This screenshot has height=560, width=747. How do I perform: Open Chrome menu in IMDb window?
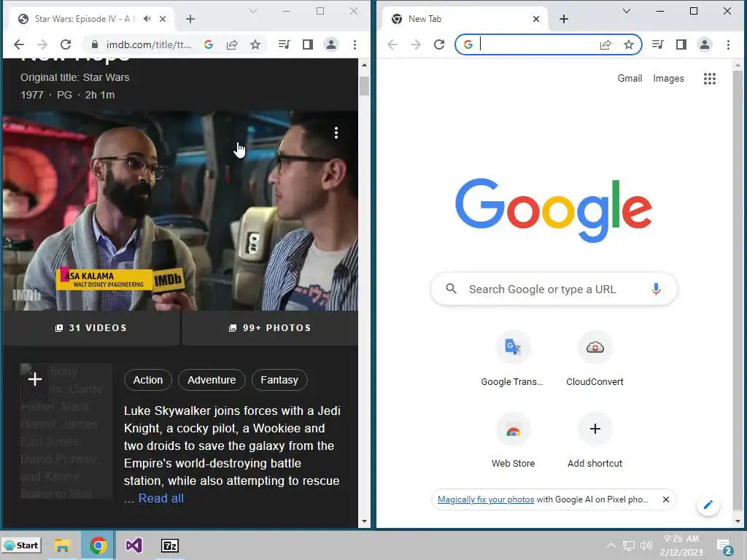pos(355,44)
